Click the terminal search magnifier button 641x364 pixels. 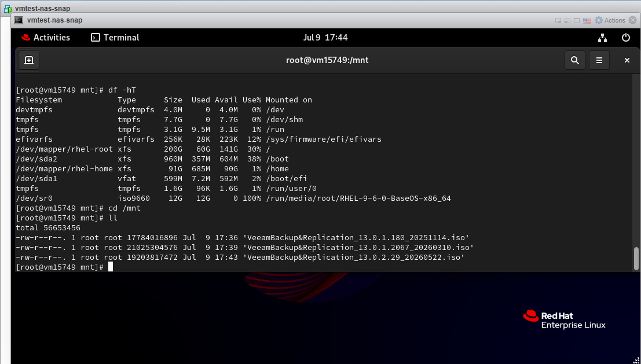[x=575, y=60]
